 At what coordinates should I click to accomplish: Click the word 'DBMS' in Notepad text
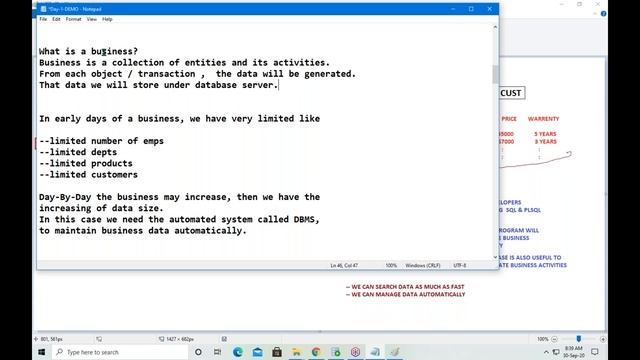click(x=304, y=220)
